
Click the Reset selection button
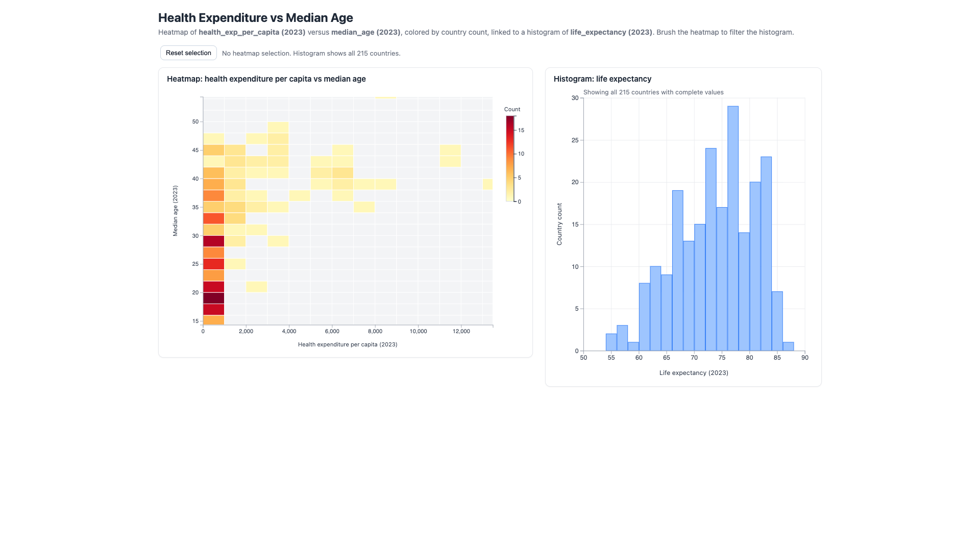coord(188,53)
